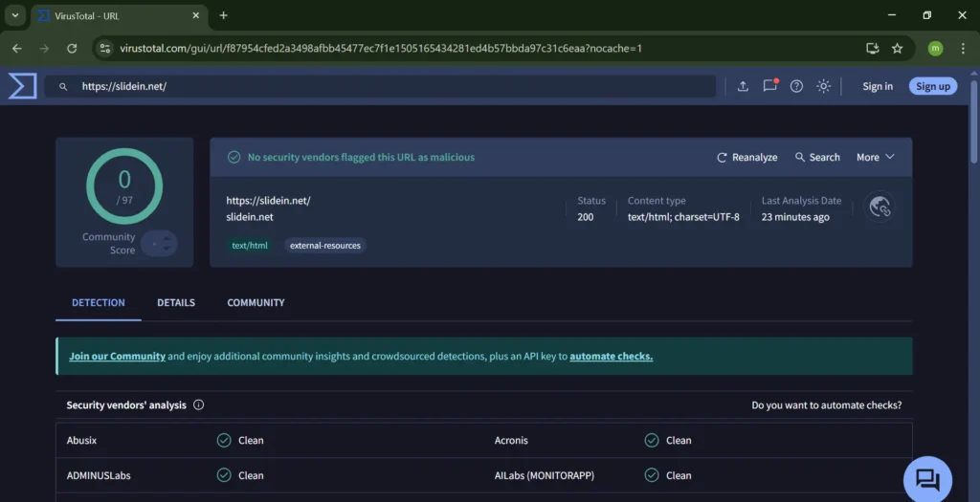Click the Sign up button
This screenshot has height=502, width=980.
pyautogui.click(x=932, y=86)
